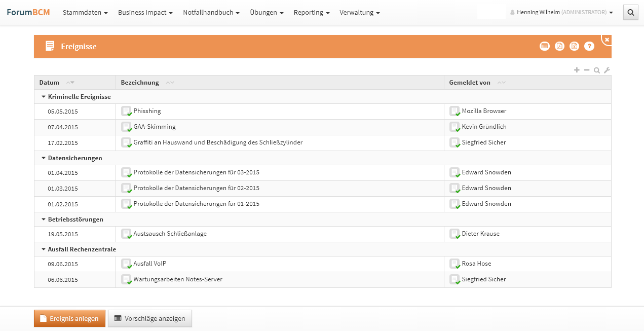Collapse the Datensicherungen group
Screen dimensions: 644x331
point(44,158)
